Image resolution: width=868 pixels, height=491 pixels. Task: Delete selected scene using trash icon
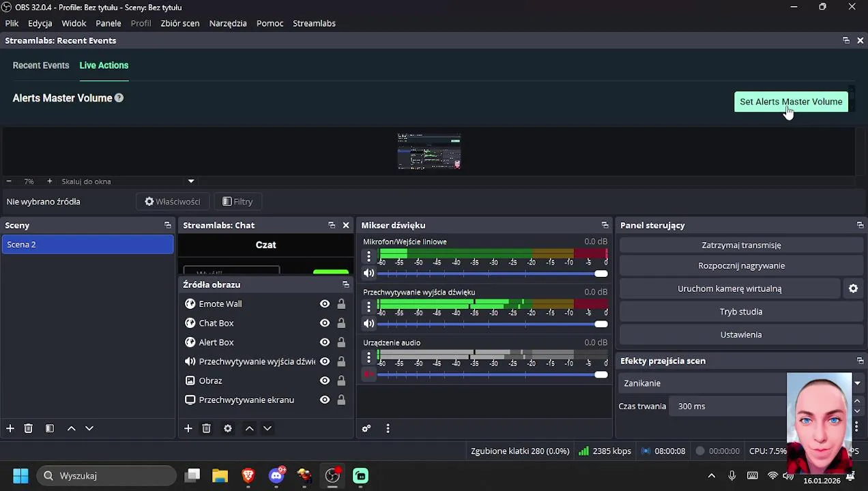[x=28, y=428]
